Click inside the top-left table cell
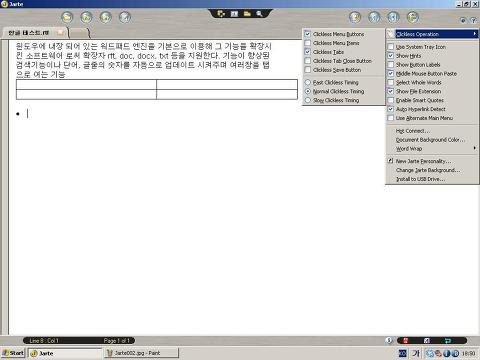480x360 pixels. tap(86, 84)
